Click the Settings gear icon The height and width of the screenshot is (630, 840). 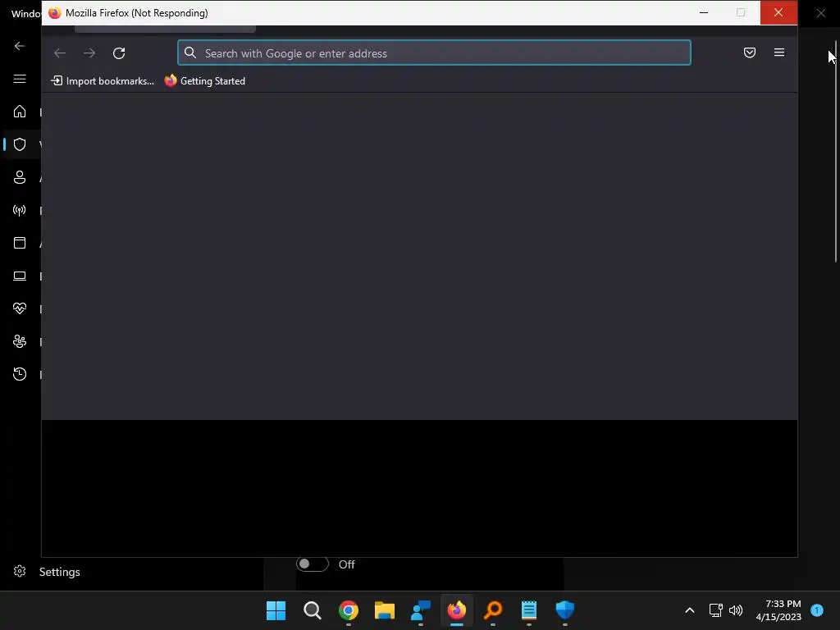point(20,572)
